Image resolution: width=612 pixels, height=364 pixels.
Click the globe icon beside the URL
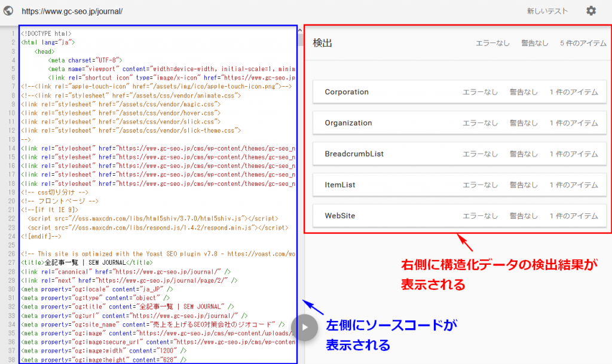pos(8,11)
